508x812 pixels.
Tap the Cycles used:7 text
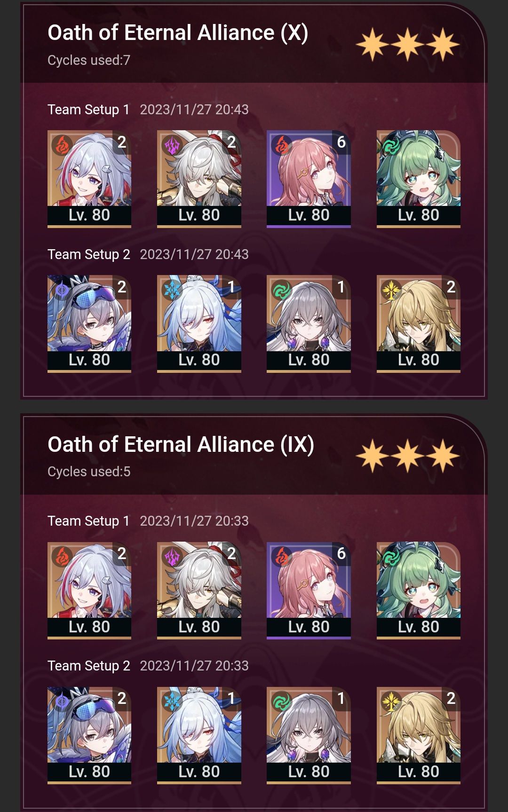pyautogui.click(x=89, y=60)
